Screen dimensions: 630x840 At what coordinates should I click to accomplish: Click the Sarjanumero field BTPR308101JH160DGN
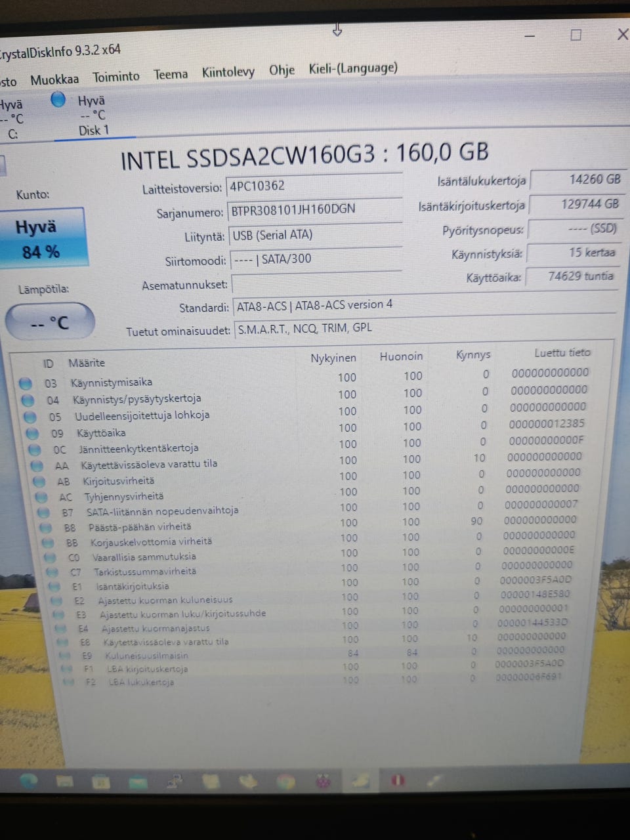tap(314, 210)
